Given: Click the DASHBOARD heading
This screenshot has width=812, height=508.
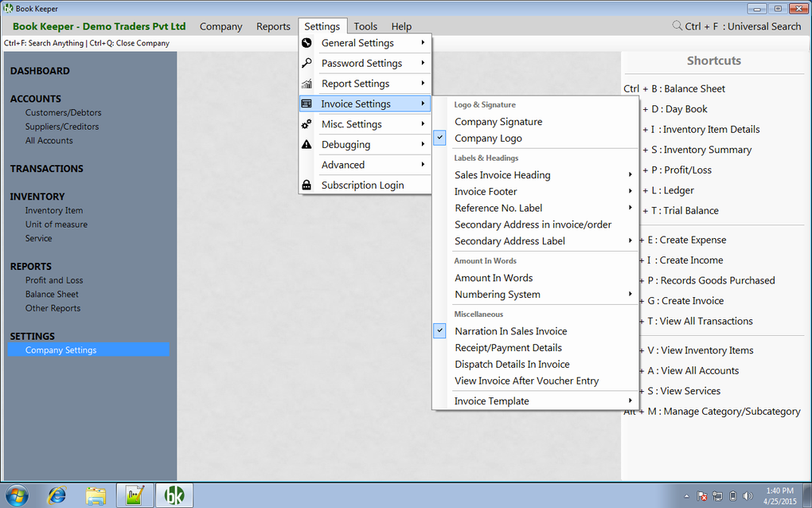Looking at the screenshot, I should (x=40, y=71).
